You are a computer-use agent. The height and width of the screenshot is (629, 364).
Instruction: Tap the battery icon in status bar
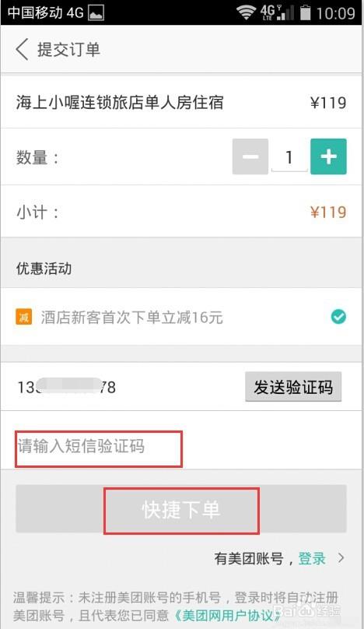[x=306, y=12]
